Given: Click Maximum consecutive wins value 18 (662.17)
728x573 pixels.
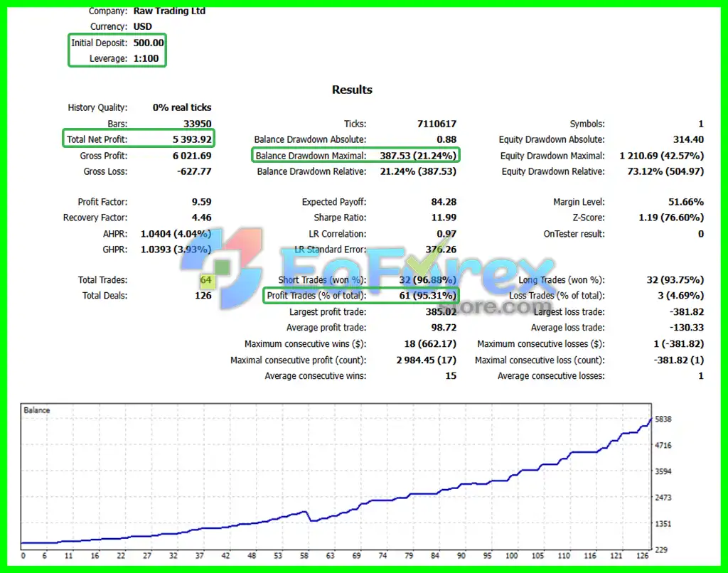Looking at the screenshot, I should [x=430, y=344].
